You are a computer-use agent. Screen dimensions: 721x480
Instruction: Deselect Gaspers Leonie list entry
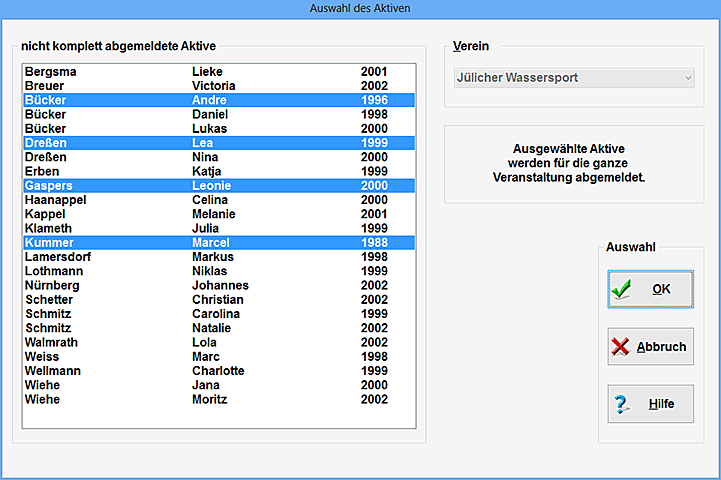pos(218,186)
